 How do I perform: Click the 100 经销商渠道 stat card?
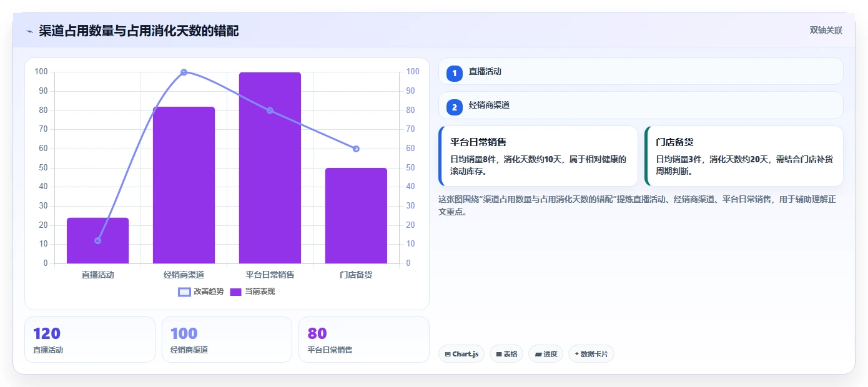coord(227,340)
